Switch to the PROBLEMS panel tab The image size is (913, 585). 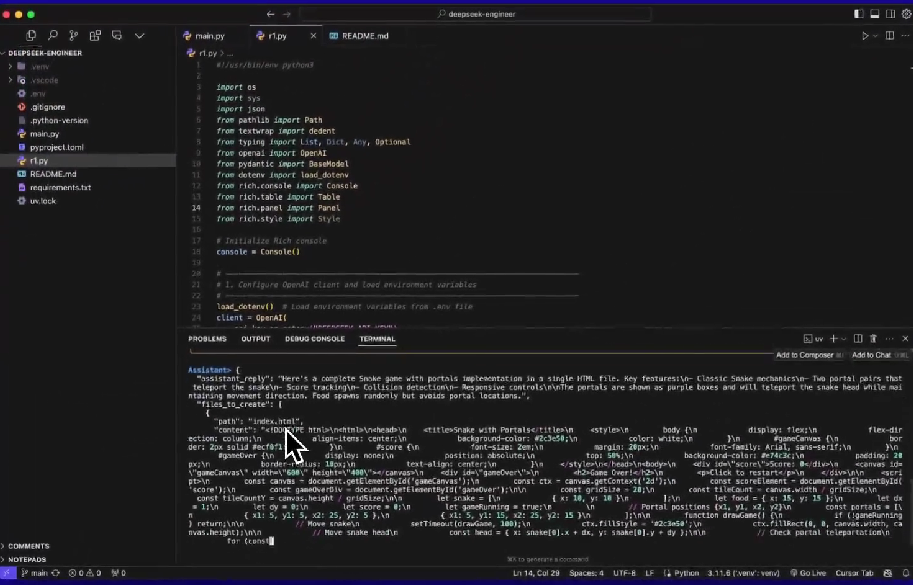(207, 339)
